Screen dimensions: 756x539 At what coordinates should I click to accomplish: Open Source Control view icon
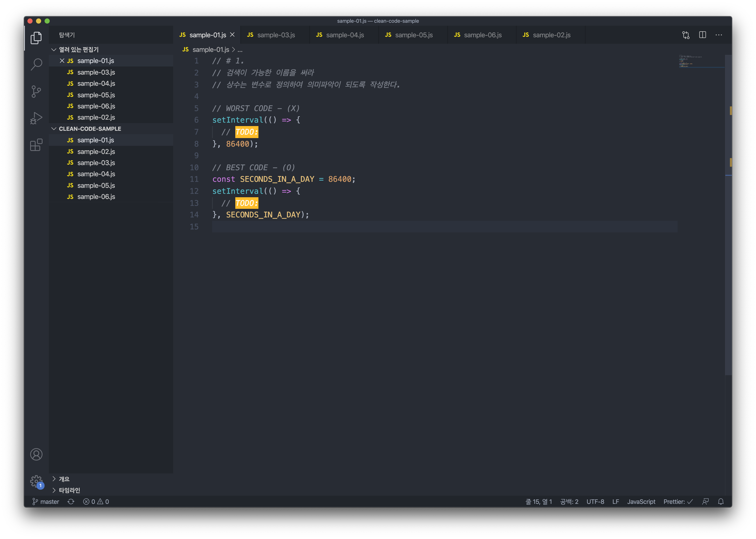36,91
